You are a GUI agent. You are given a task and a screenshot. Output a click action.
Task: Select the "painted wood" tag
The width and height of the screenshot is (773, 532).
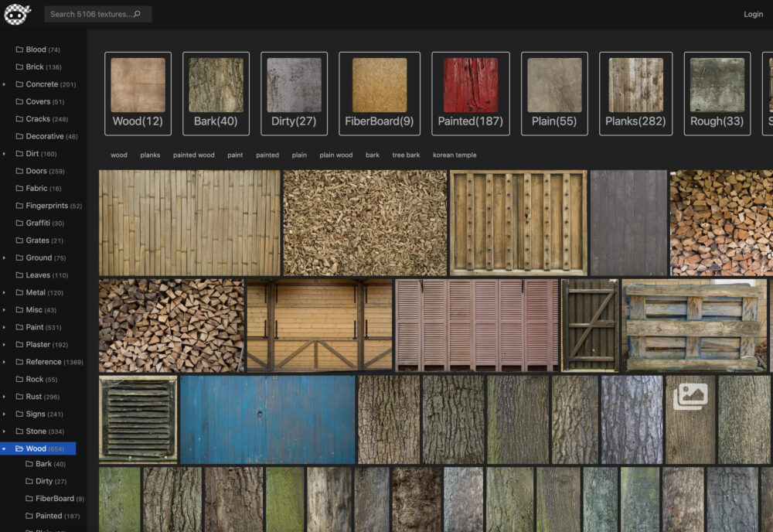(x=193, y=155)
